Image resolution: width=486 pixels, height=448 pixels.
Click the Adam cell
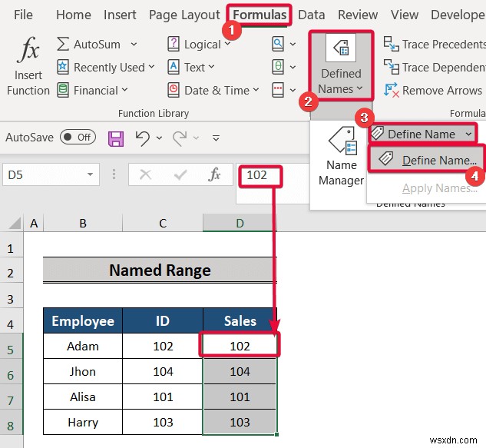[83, 346]
